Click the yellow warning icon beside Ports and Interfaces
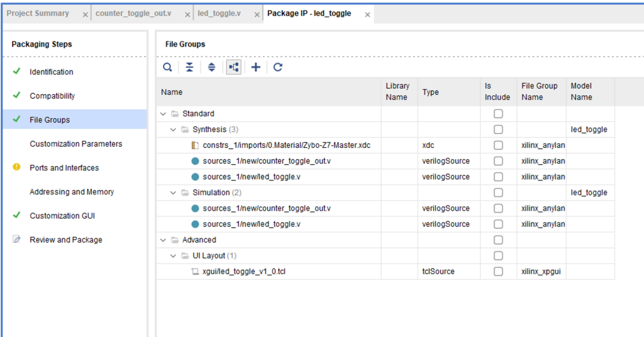The image size is (644, 337). [x=16, y=167]
